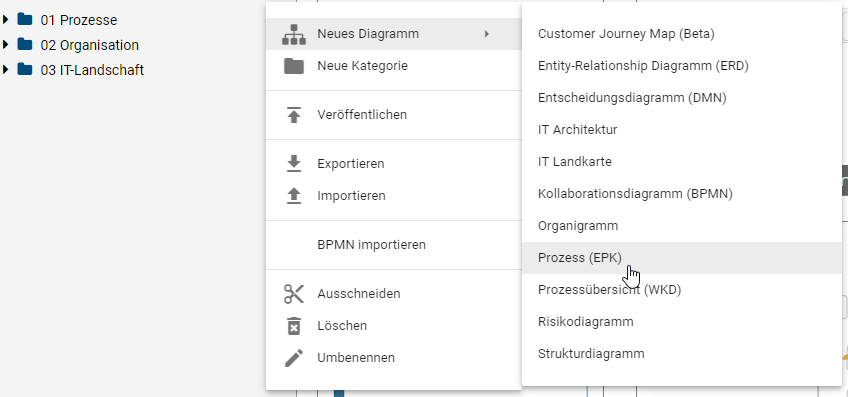This screenshot has width=848, height=397.
Task: Expand the 02 Organisation tree node
Action: pyautogui.click(x=5, y=44)
